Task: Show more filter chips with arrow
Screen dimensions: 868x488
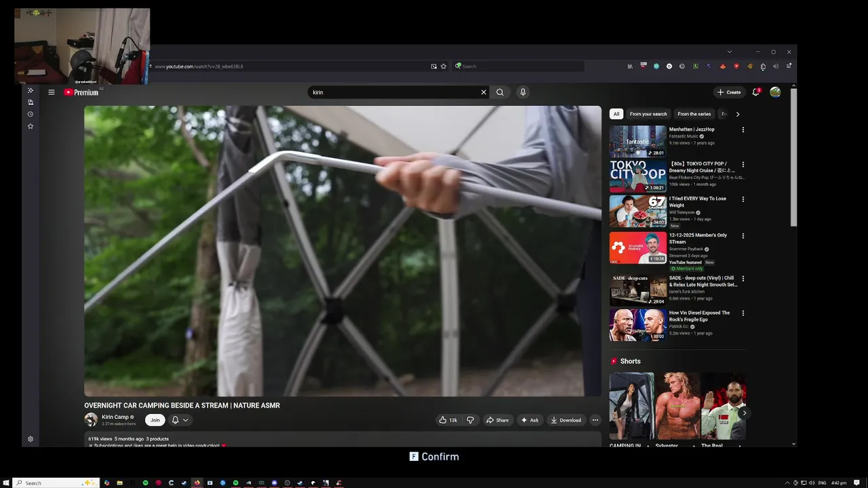Action: 738,114
